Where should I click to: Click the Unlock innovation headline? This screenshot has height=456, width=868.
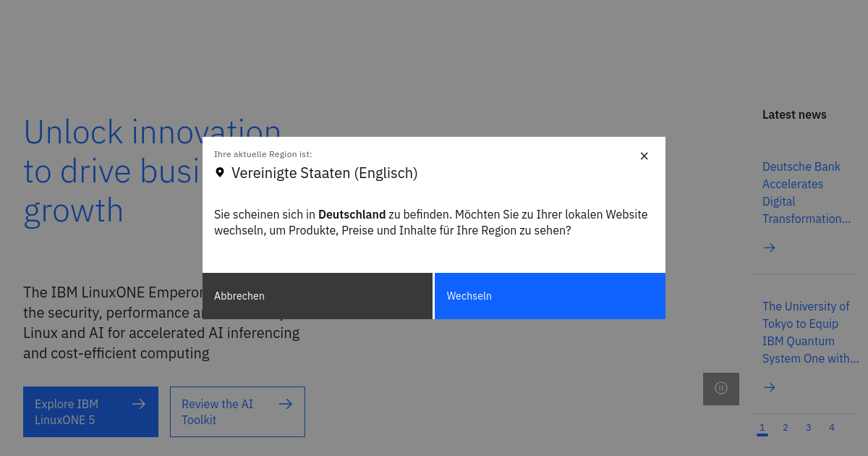tap(152, 172)
